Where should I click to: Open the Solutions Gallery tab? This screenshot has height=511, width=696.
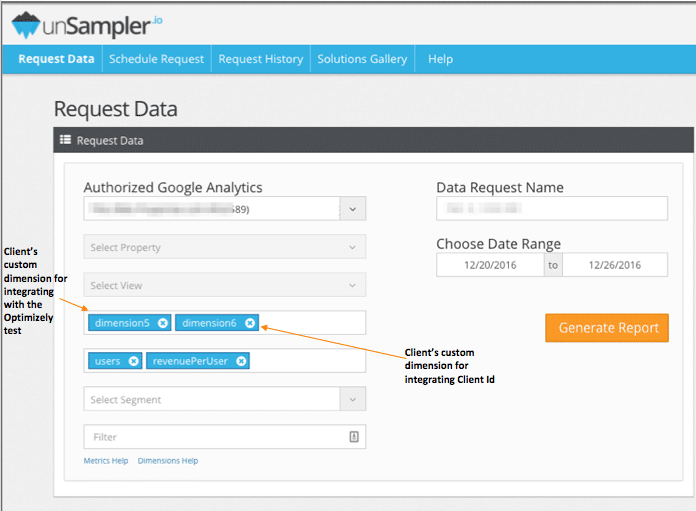362,59
